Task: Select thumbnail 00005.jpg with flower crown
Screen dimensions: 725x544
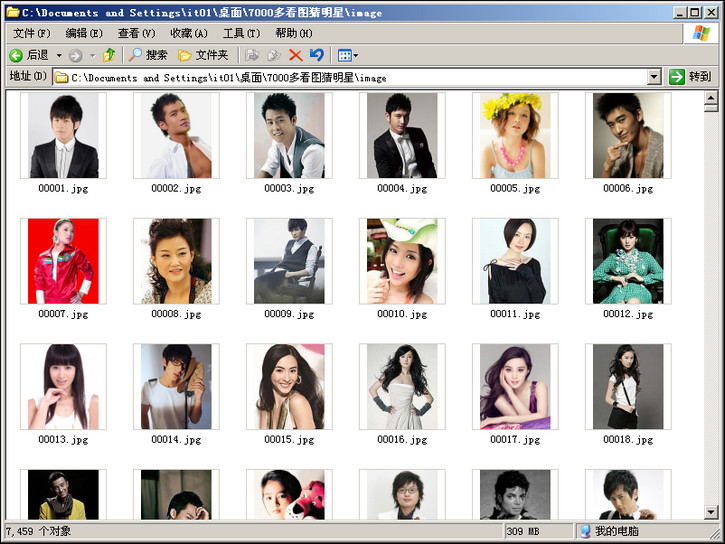Action: click(515, 135)
